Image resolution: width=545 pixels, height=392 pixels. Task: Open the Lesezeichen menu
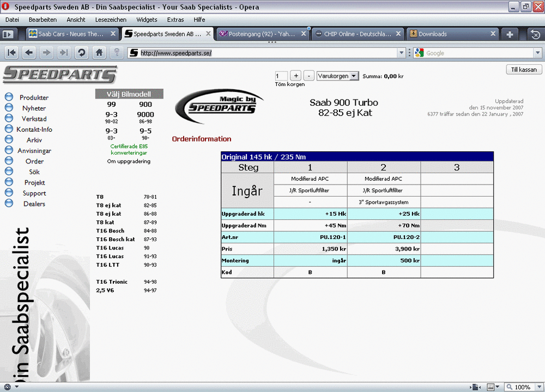click(111, 20)
